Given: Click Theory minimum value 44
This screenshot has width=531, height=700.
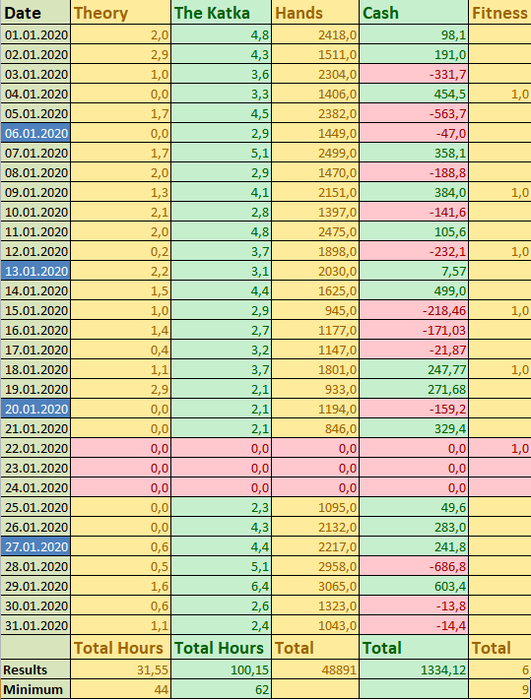Looking at the screenshot, I should (x=121, y=689).
